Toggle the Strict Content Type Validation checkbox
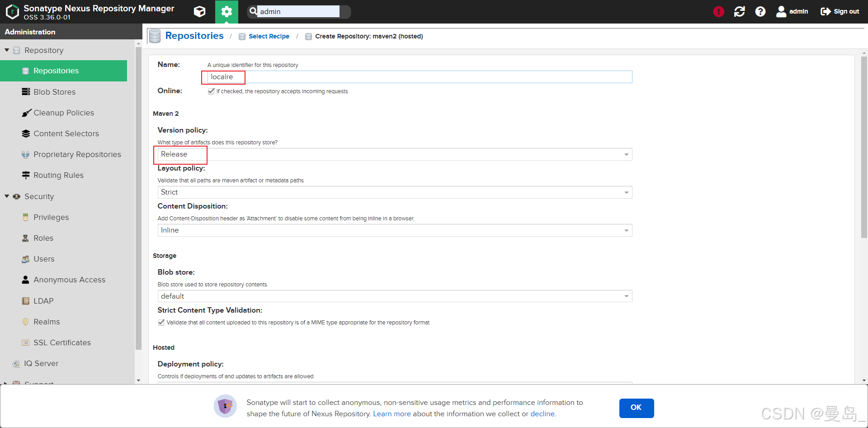 (161, 322)
